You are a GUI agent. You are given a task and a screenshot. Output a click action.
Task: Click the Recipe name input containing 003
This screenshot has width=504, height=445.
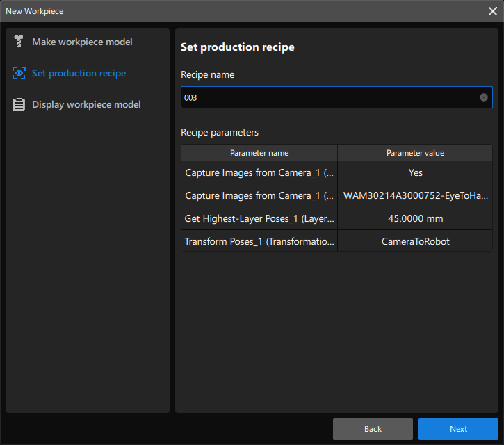pyautogui.click(x=327, y=97)
